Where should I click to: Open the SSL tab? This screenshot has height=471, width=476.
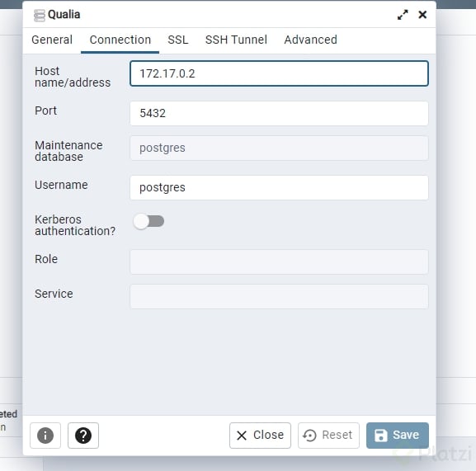pyautogui.click(x=178, y=40)
